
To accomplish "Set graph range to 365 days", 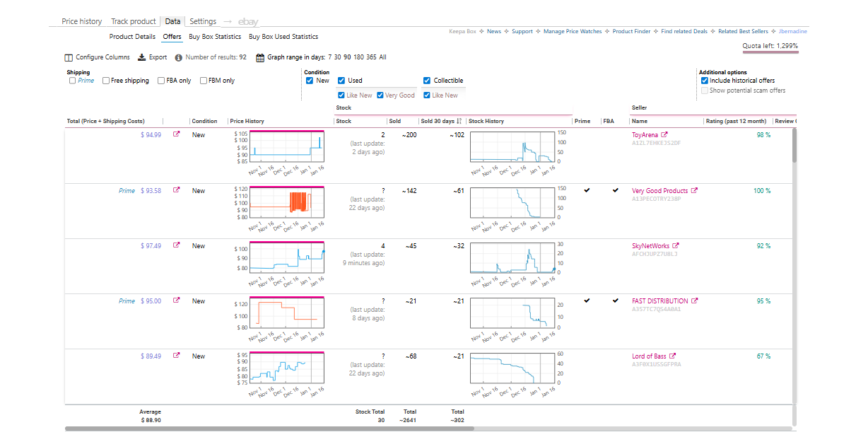I will click(371, 57).
